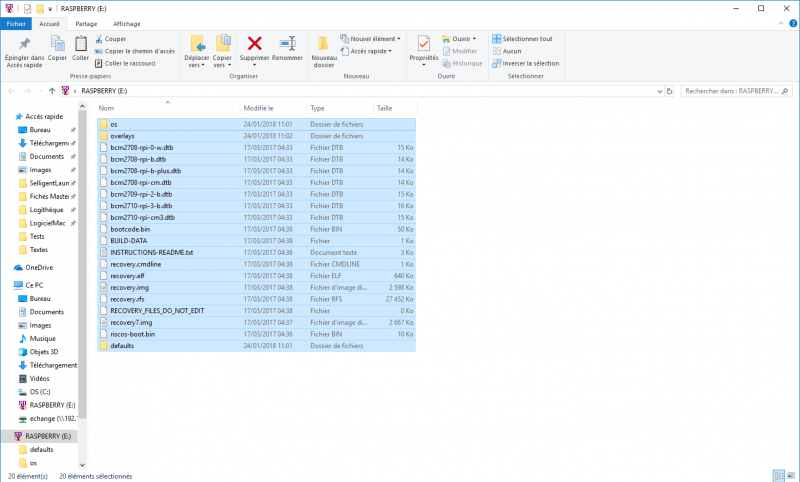Click the Modifier ribbon button
Image resolution: width=800 pixels, height=482 pixels.
(x=460, y=51)
